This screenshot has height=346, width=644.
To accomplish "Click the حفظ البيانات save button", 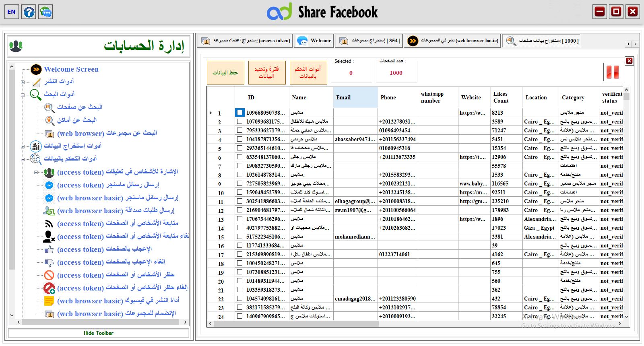I will pos(225,72).
